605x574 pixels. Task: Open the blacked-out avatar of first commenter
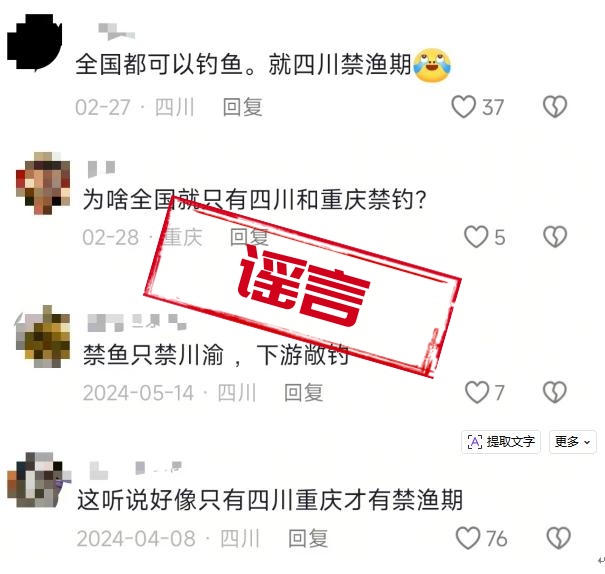(x=35, y=42)
